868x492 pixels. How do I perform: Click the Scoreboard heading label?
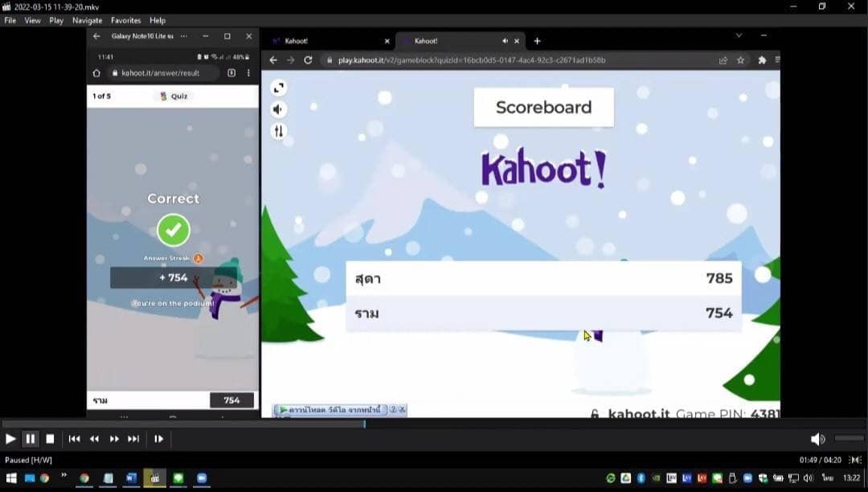pos(543,108)
